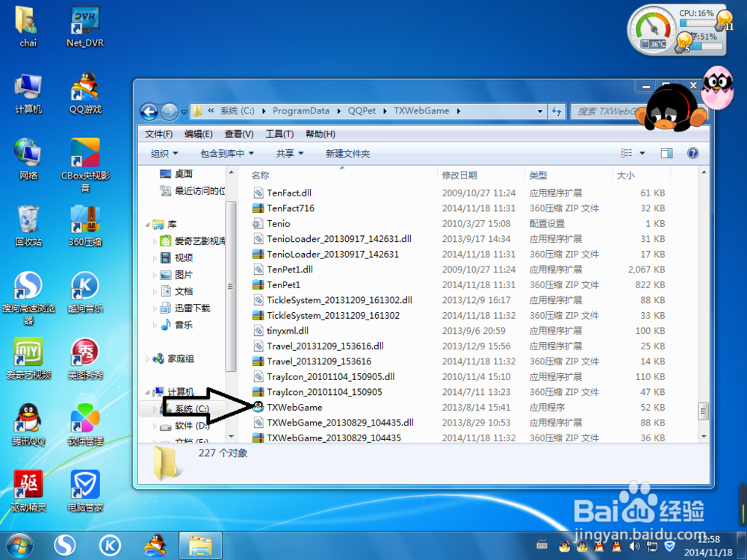Image resolution: width=747 pixels, height=560 pixels.
Task: Open Windows Start button
Action: coord(19,545)
